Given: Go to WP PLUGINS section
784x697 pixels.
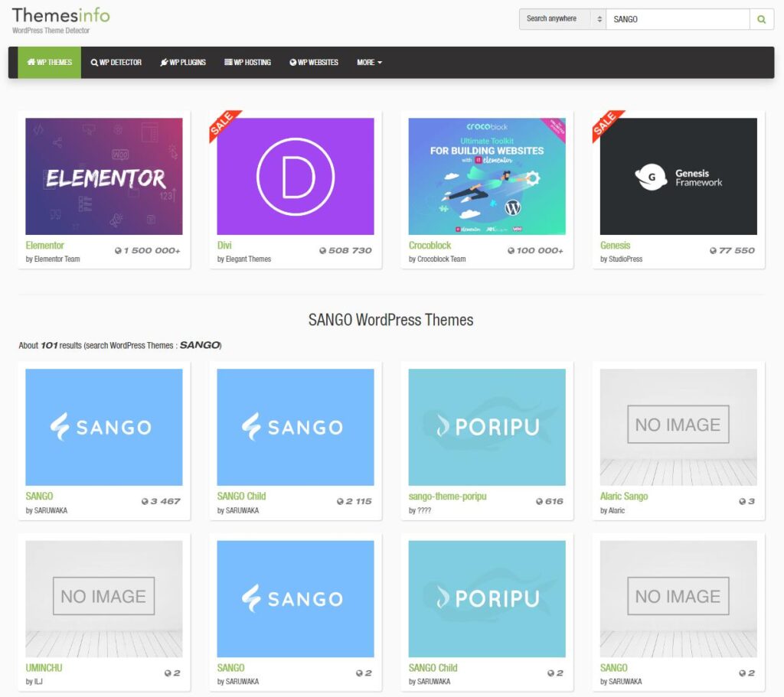Looking at the screenshot, I should point(183,63).
